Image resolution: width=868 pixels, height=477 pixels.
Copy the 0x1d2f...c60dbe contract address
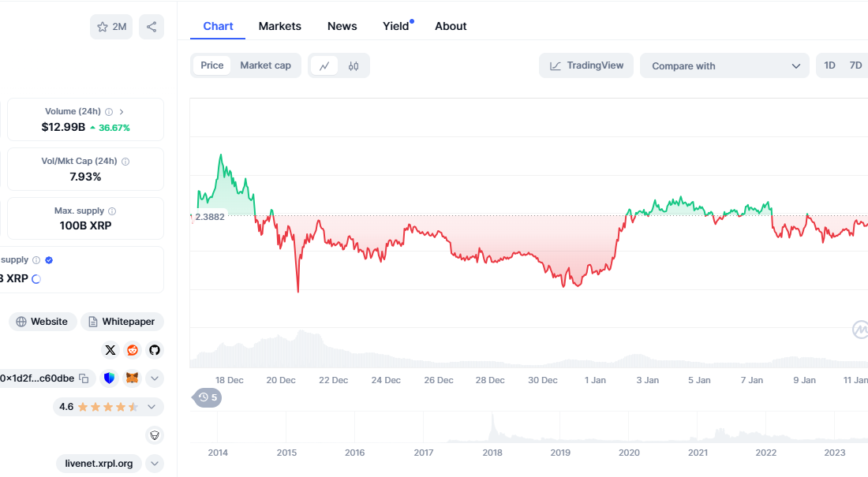pyautogui.click(x=84, y=378)
